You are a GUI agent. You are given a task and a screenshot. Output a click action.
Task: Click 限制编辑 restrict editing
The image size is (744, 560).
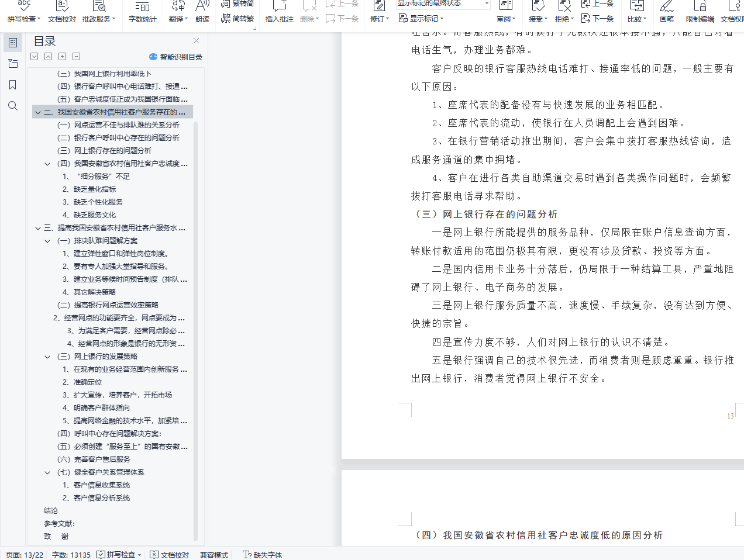click(x=700, y=12)
